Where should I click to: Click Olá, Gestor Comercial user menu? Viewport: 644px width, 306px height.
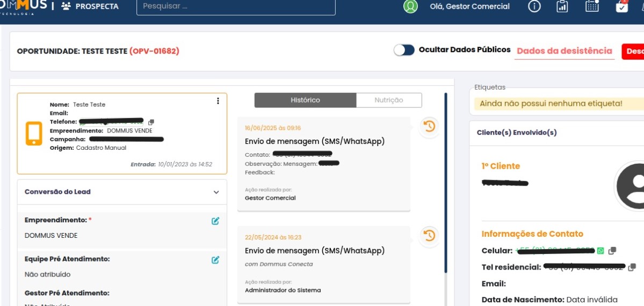[469, 6]
